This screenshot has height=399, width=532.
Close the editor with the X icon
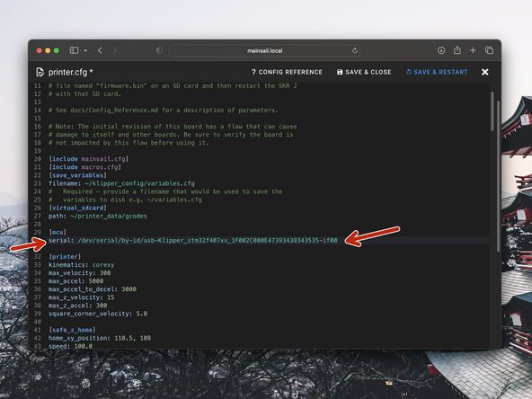[x=485, y=72]
